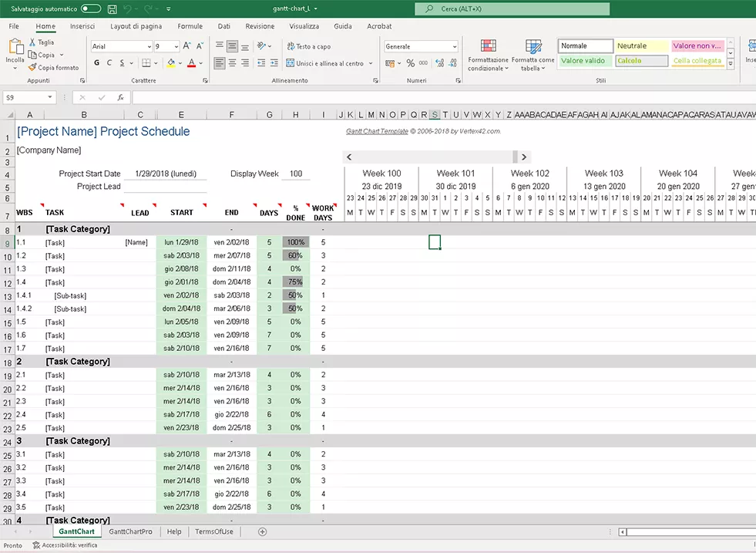Click the fill color yellow bucket
Viewport: 756px width, 553px height.
tap(170, 63)
